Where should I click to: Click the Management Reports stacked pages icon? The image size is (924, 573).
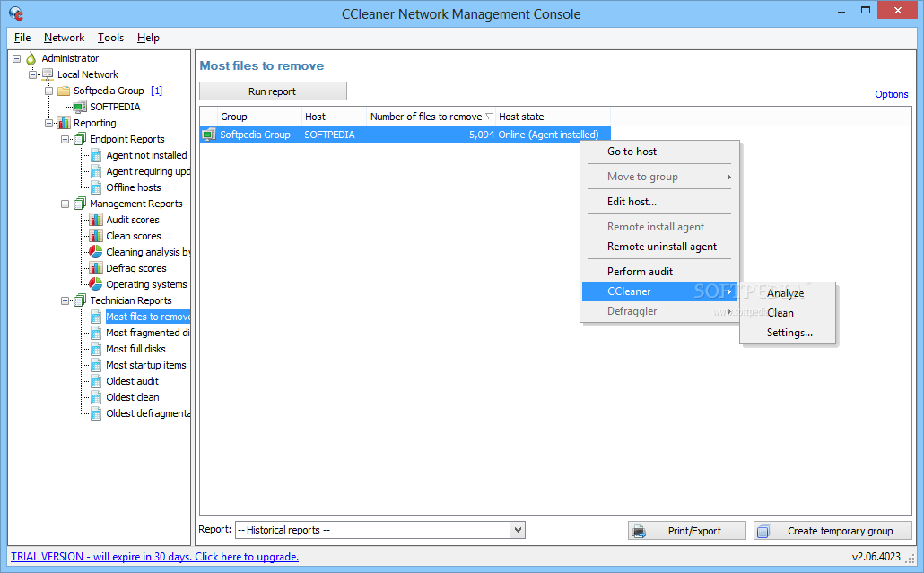coord(80,204)
